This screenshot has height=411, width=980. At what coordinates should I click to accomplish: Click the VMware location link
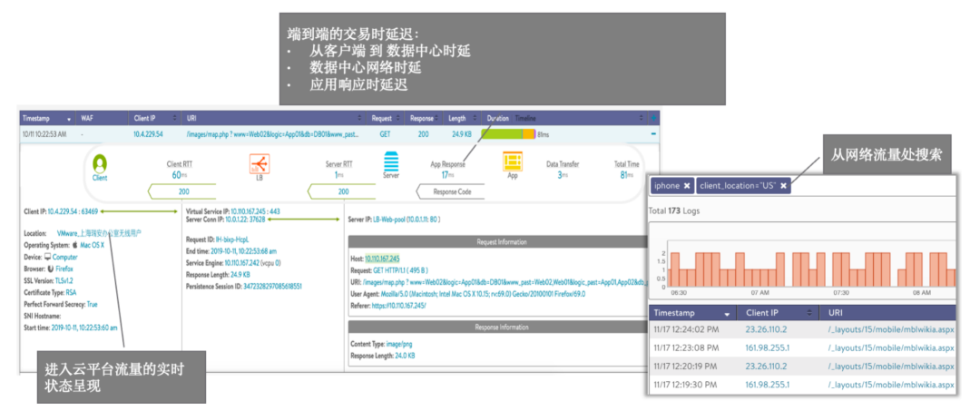[99, 232]
